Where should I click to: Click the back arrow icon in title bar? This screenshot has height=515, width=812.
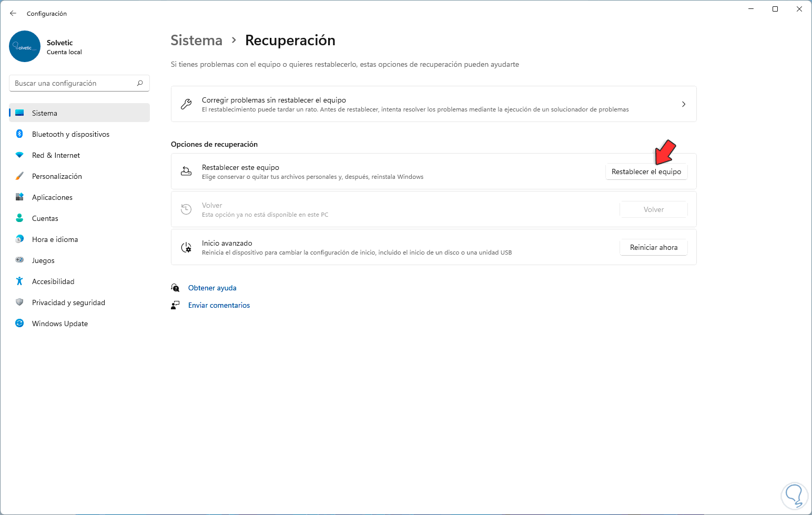coord(13,13)
